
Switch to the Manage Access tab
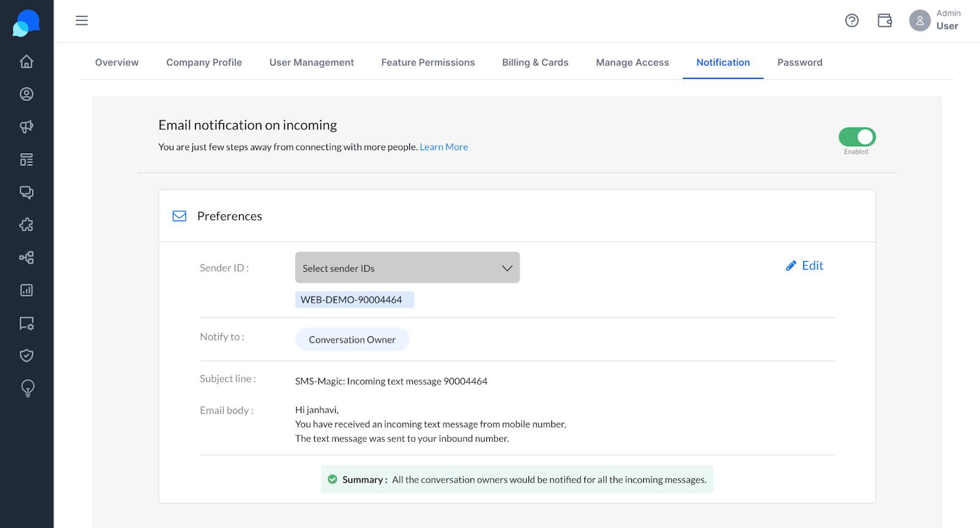pyautogui.click(x=633, y=62)
